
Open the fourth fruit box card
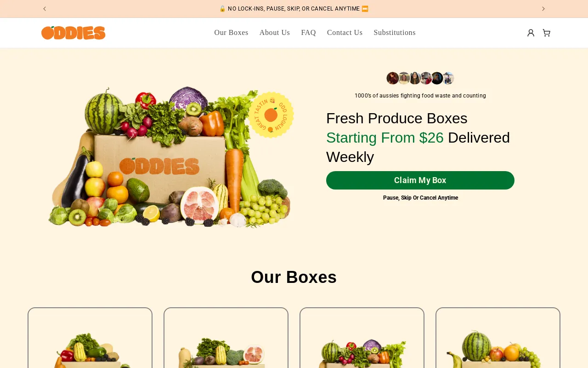[x=498, y=338]
